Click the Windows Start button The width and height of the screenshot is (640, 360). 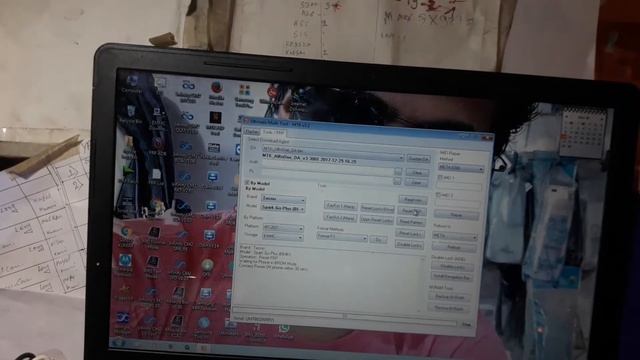coord(119,343)
